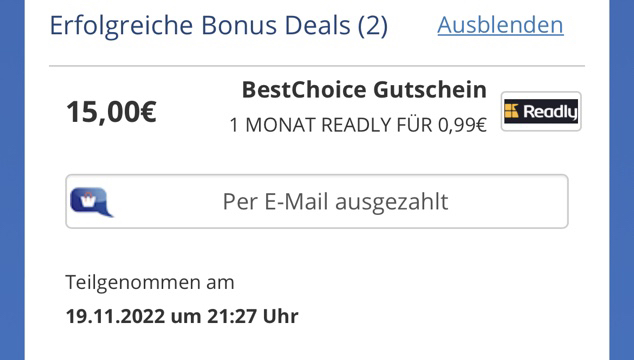Click the yellow Readly symbol in the logo
The image size is (634, 360).
point(511,111)
